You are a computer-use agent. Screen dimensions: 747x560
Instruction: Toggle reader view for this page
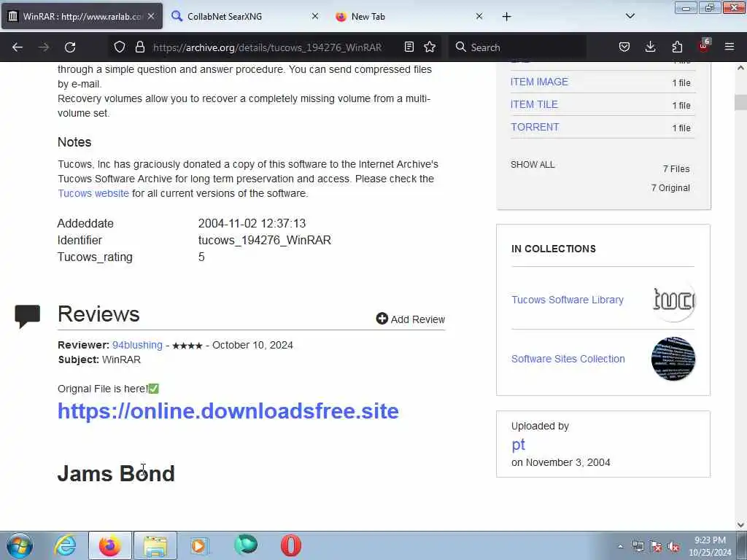pos(409,47)
